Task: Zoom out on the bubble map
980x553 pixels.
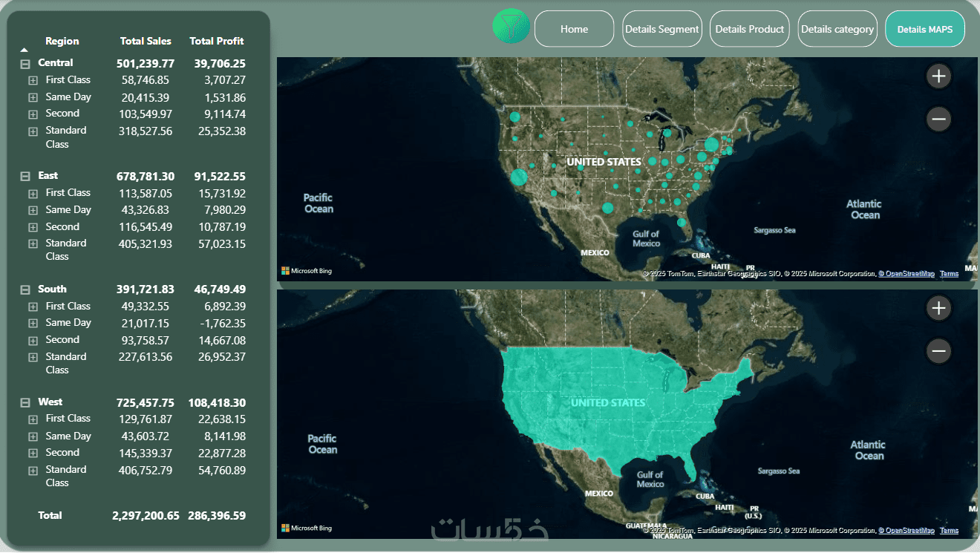Action: point(939,119)
